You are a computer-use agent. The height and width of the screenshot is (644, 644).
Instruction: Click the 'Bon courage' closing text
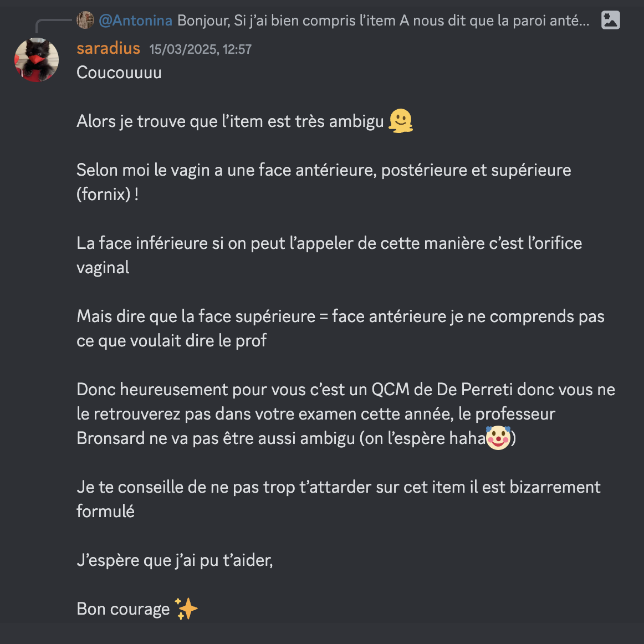pyautogui.click(x=123, y=609)
